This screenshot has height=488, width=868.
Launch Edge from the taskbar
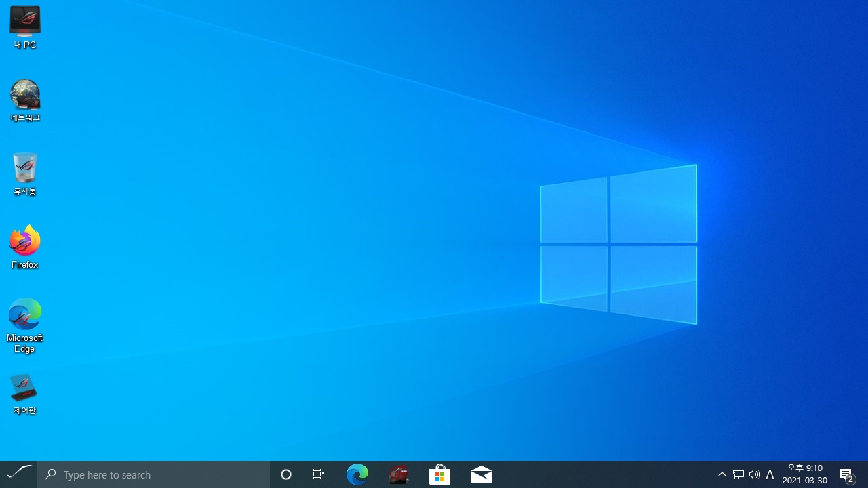click(x=357, y=474)
